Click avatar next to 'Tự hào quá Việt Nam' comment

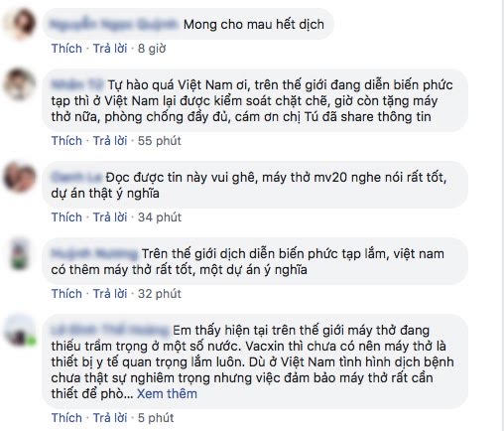point(20,84)
